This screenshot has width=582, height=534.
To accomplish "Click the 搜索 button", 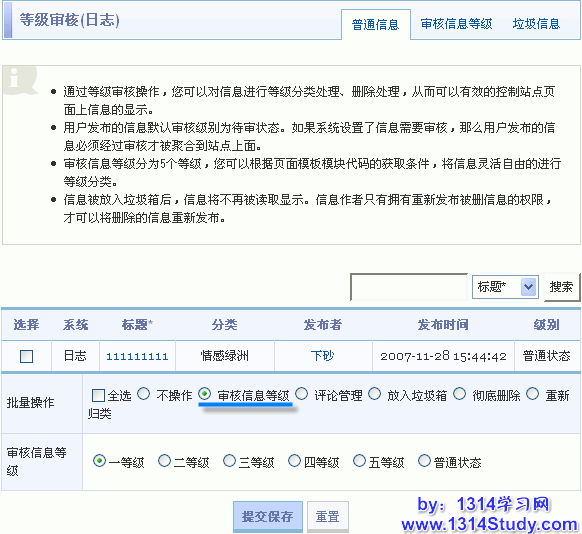I will pos(561,287).
